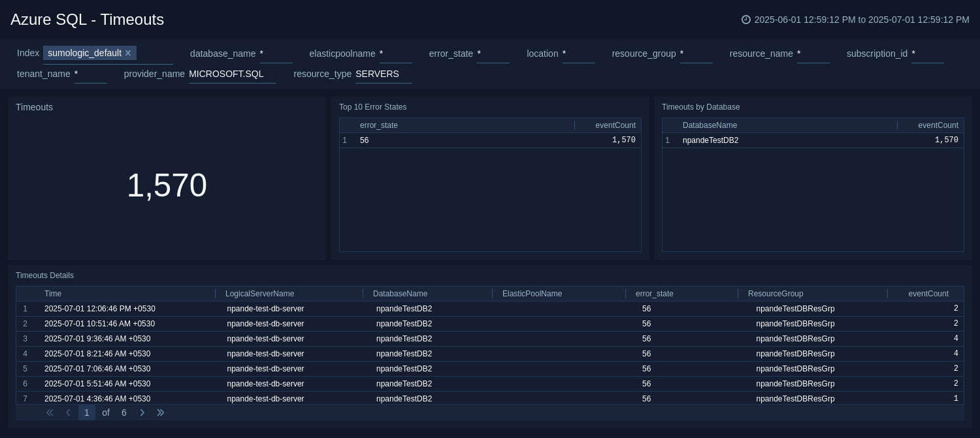Select error state 56 in Top 10 Error States
The image size is (980, 438).
click(x=365, y=140)
